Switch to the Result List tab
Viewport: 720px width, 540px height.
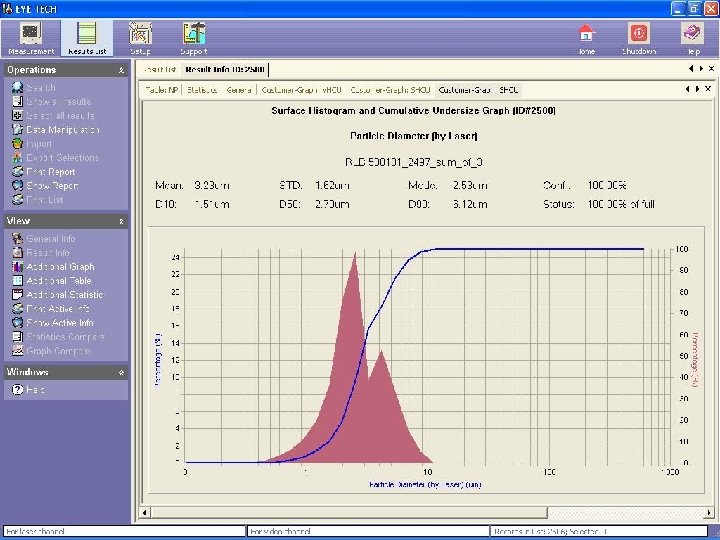tap(160, 69)
